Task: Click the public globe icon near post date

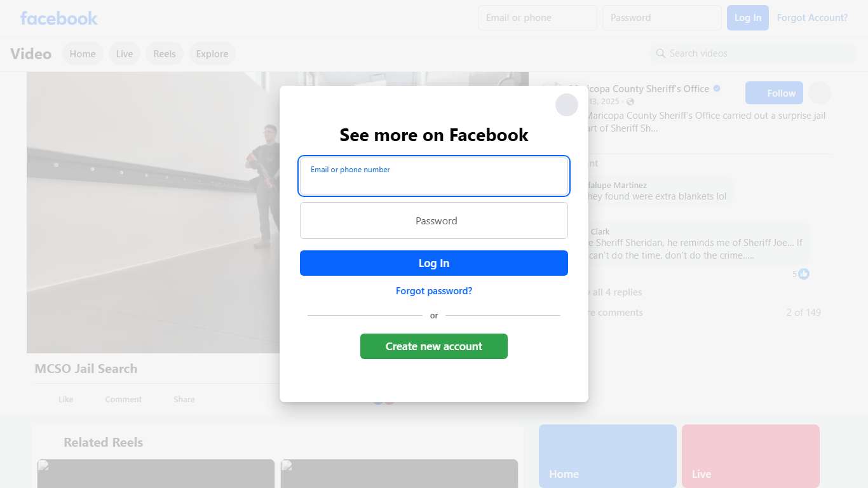Action: click(630, 102)
